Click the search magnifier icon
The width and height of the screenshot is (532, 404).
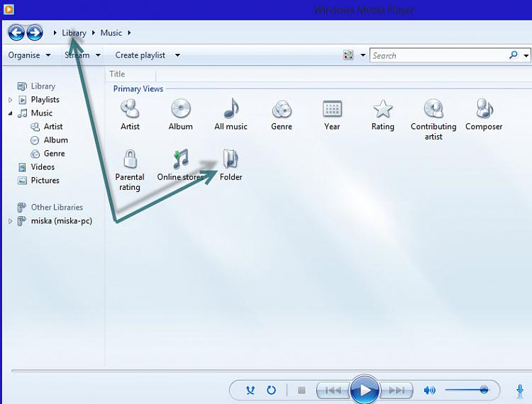point(514,55)
